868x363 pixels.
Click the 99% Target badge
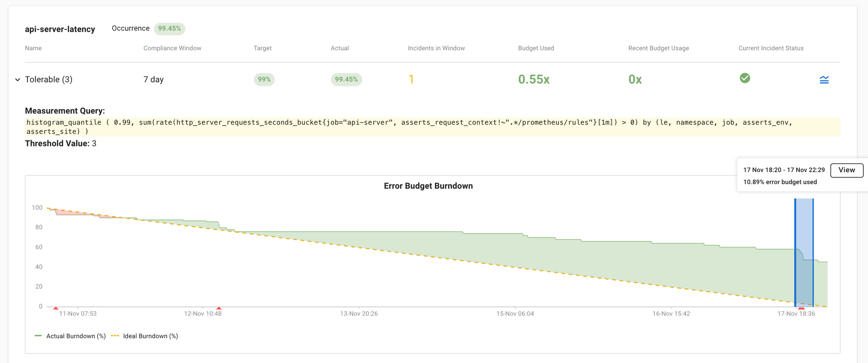tap(264, 79)
